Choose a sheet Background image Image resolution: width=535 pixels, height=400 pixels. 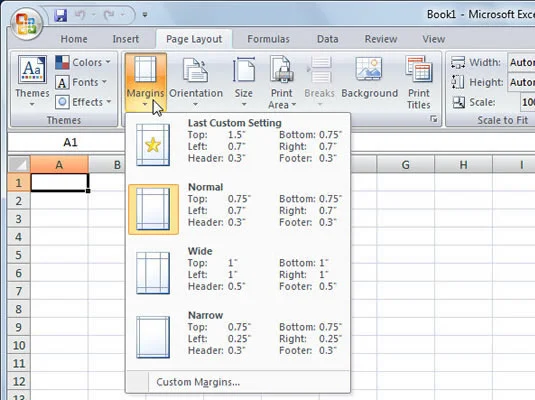click(370, 78)
